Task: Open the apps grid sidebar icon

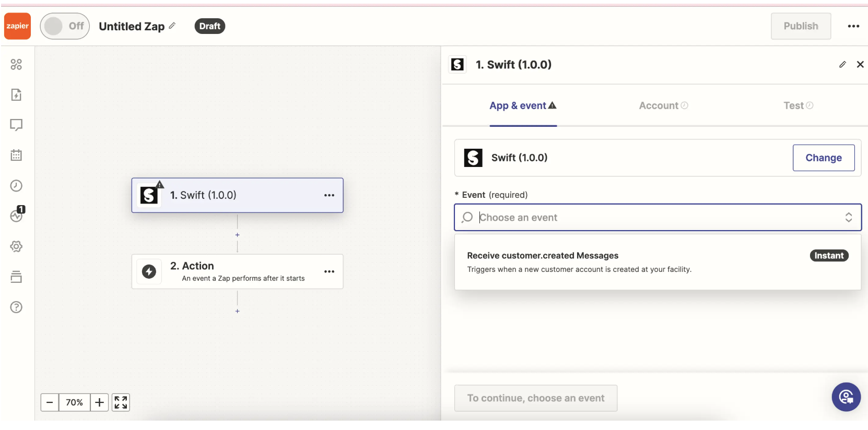Action: pos(16,65)
